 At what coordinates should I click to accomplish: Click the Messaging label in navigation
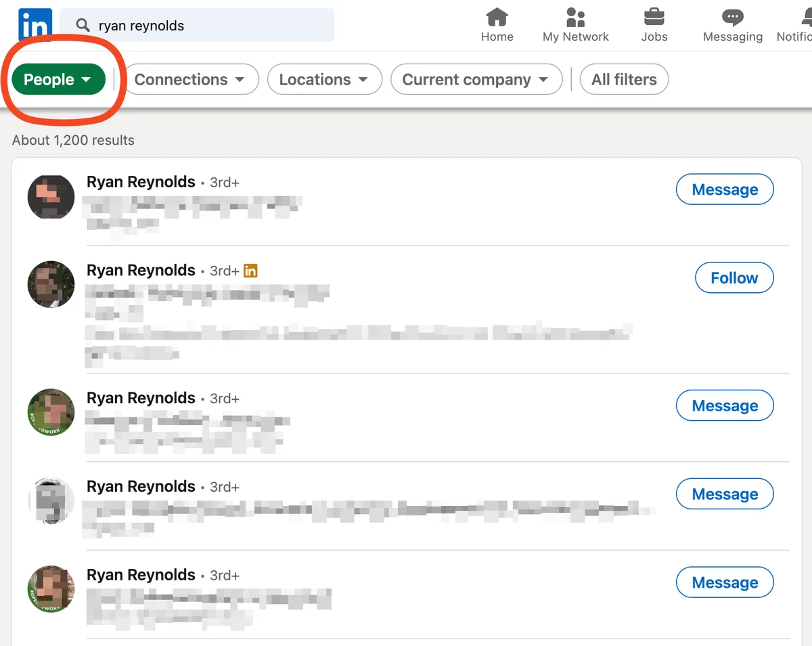(733, 37)
